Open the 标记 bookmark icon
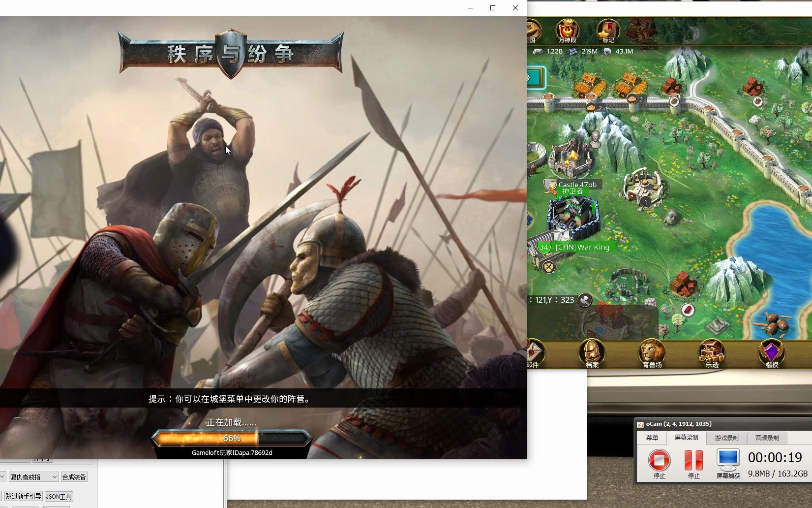 (x=608, y=31)
